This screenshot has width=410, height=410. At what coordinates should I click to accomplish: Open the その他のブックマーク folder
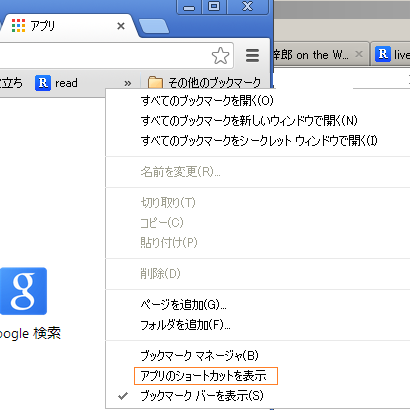coord(204,83)
